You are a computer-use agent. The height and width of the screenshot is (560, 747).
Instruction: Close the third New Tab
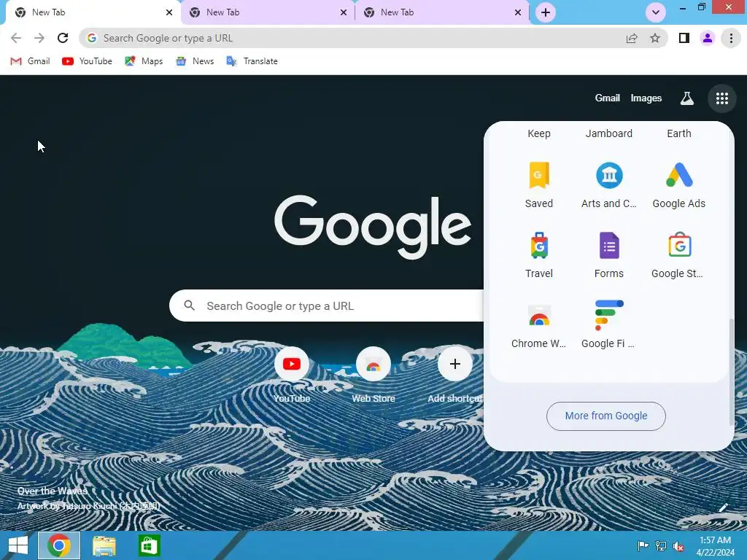pyautogui.click(x=518, y=12)
